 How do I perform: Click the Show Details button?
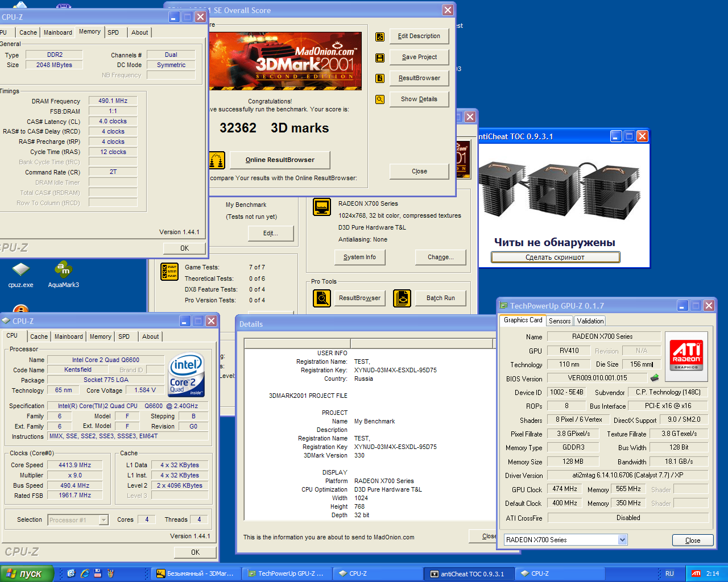click(419, 99)
